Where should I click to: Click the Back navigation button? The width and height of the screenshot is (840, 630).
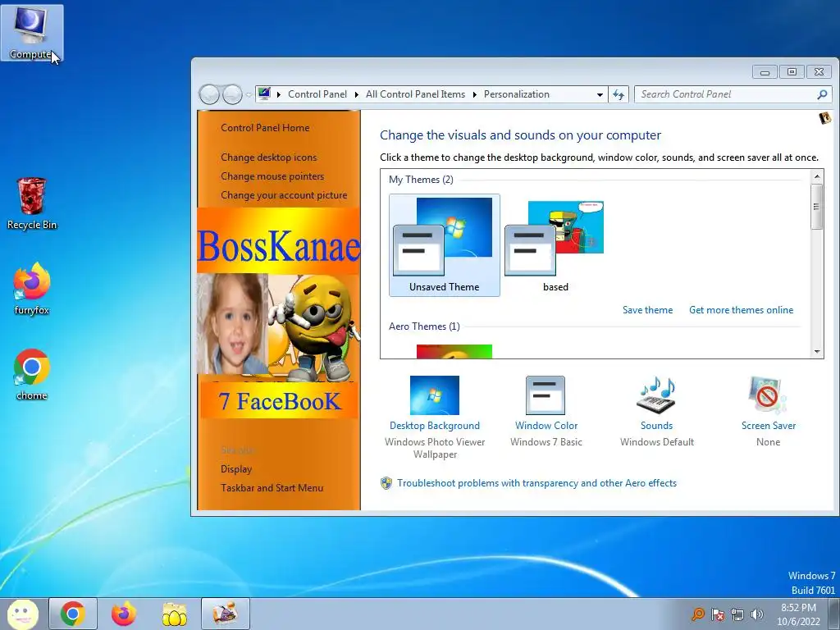209,95
